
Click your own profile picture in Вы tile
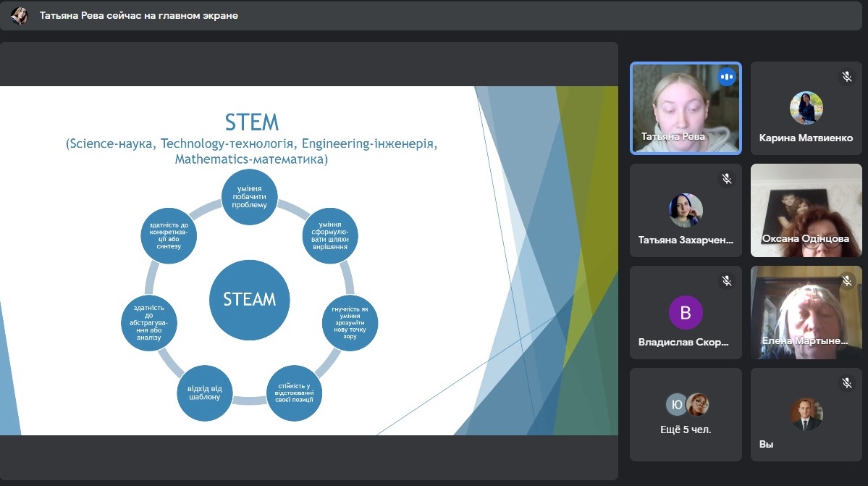tap(806, 414)
